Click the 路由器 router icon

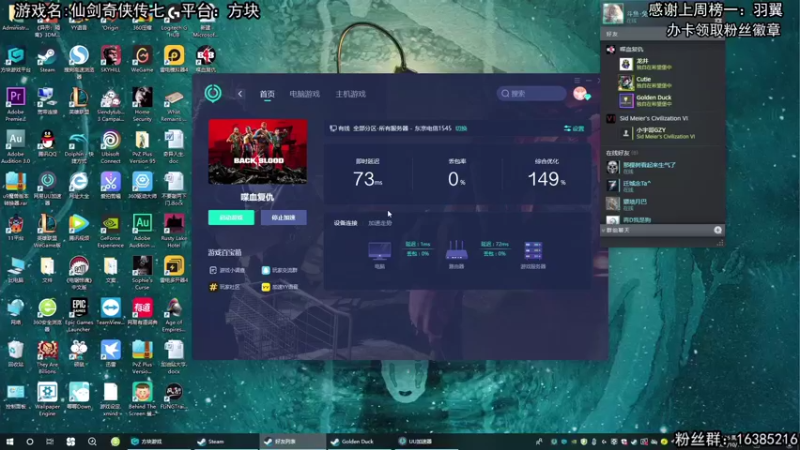[456, 251]
